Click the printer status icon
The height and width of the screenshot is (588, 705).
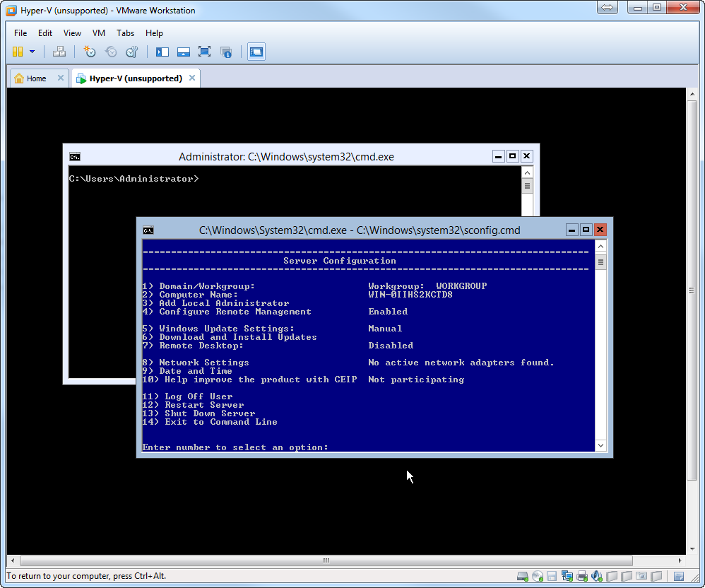pos(582,576)
